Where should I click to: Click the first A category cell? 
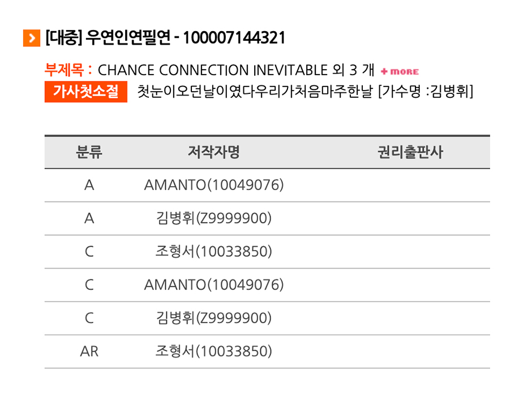click(x=89, y=185)
